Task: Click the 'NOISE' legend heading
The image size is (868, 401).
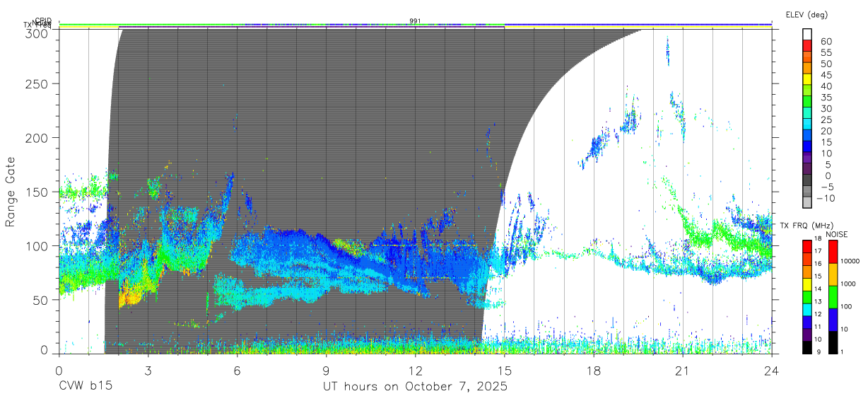Action: [x=837, y=234]
